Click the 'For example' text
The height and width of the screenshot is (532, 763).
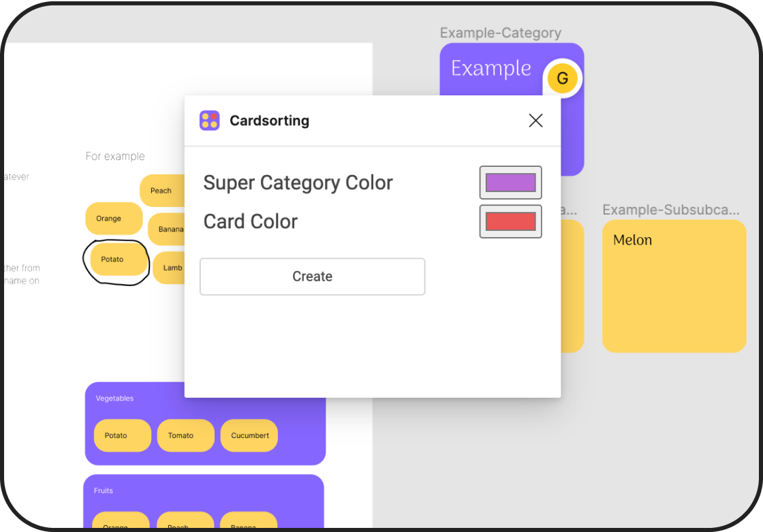click(115, 156)
